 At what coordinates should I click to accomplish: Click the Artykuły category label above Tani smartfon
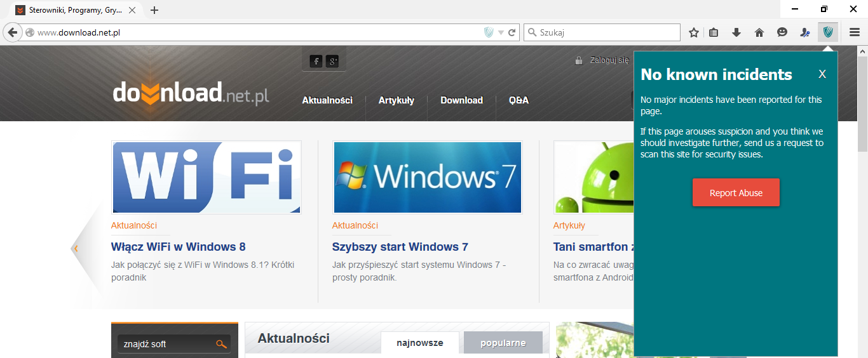coord(569,225)
